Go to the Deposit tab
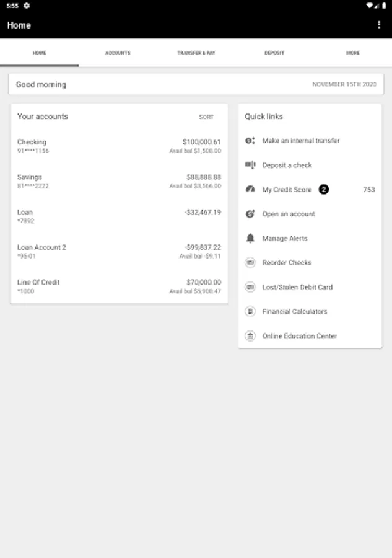The height and width of the screenshot is (558, 392). click(x=274, y=53)
